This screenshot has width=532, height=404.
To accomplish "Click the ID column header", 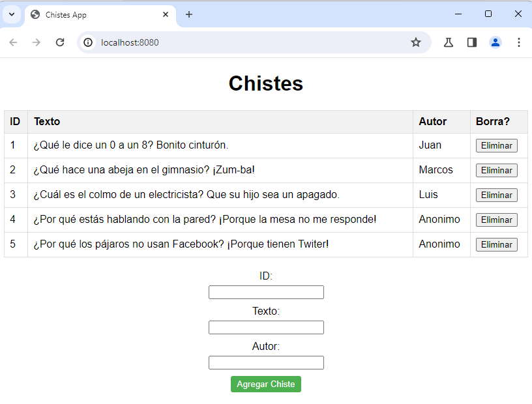I will click(x=15, y=121).
